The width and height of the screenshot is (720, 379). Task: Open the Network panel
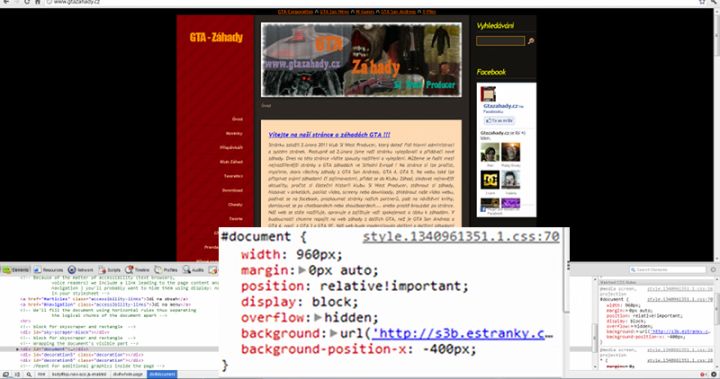point(81,270)
